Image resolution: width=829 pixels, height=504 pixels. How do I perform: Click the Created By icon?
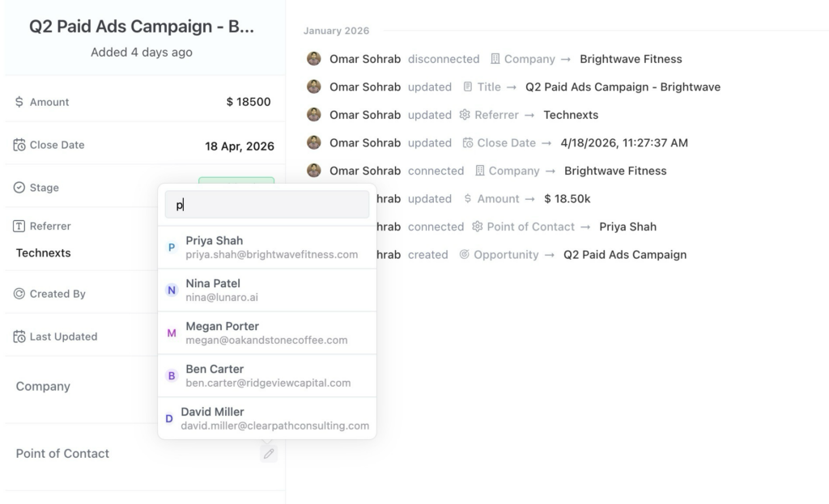coord(19,294)
